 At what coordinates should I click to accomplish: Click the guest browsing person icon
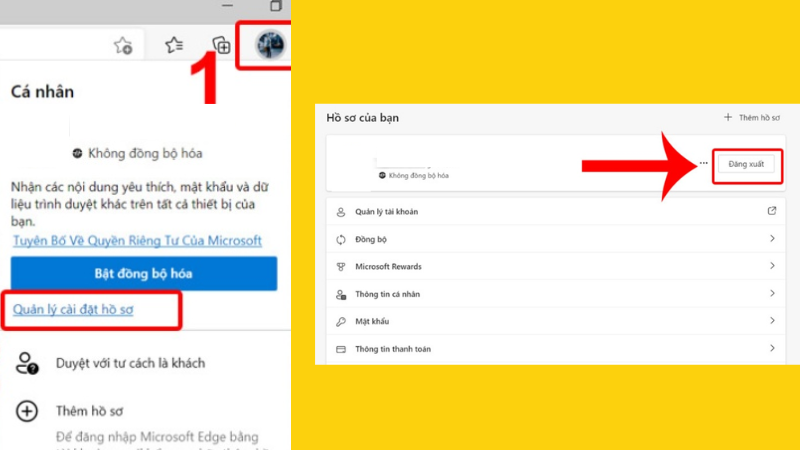coord(27,363)
